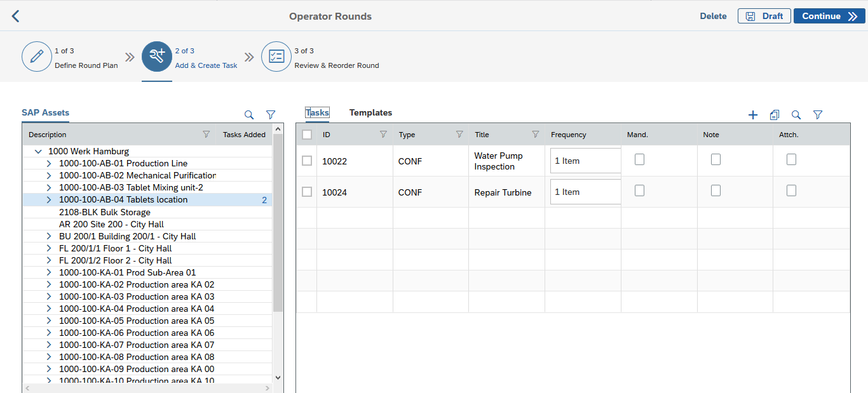
Task: Switch to the Templates tab
Action: (370, 112)
